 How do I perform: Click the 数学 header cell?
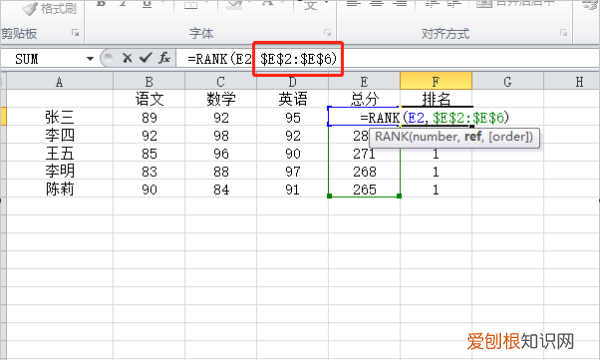[x=221, y=99]
